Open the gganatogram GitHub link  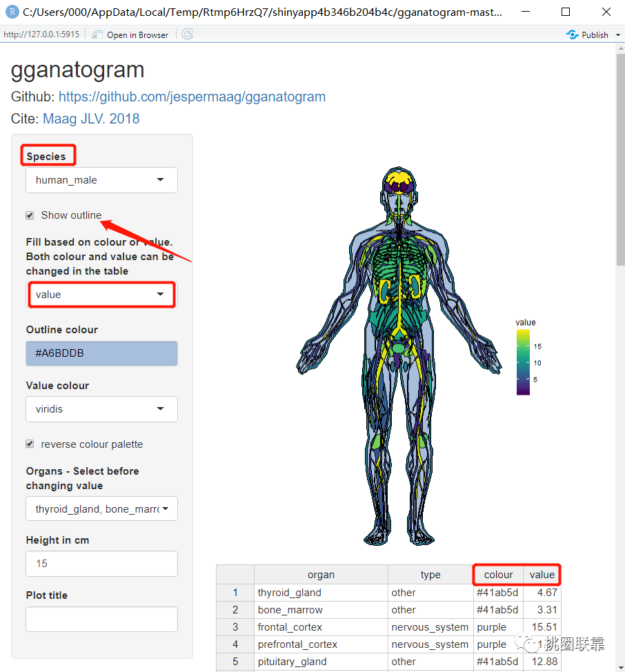192,97
